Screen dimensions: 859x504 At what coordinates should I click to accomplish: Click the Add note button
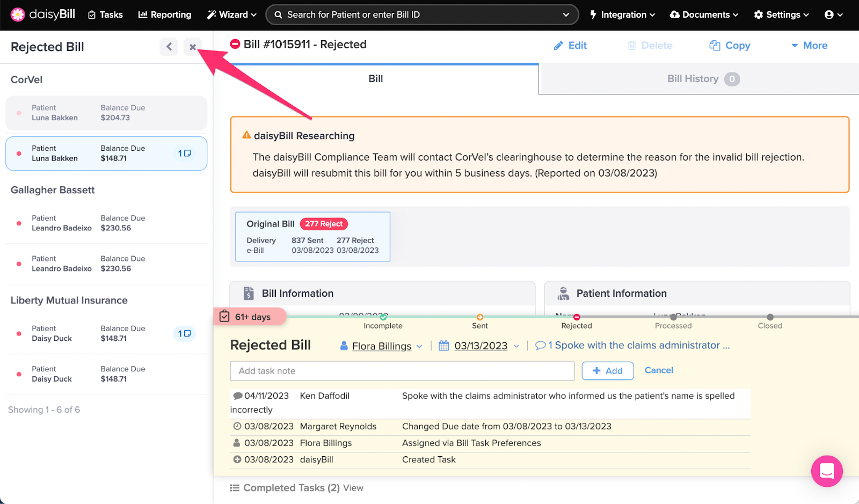(608, 371)
